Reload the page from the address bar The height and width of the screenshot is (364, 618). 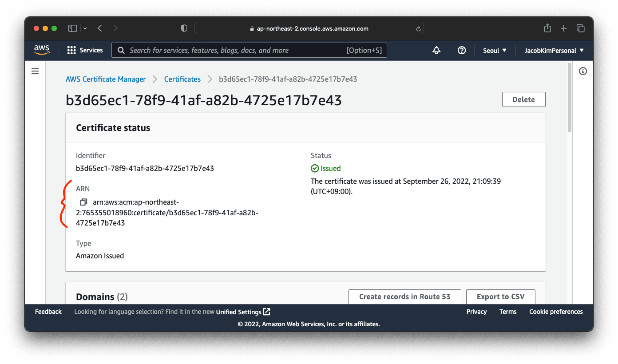click(418, 28)
